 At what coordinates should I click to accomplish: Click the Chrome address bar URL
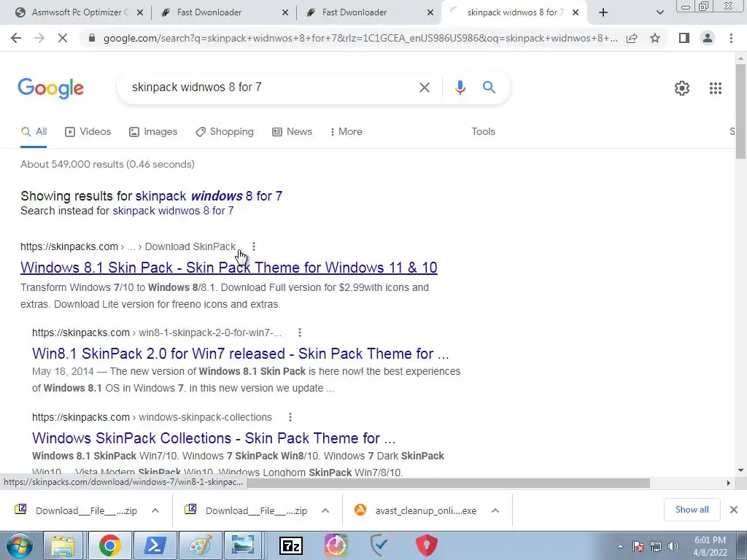tap(360, 38)
